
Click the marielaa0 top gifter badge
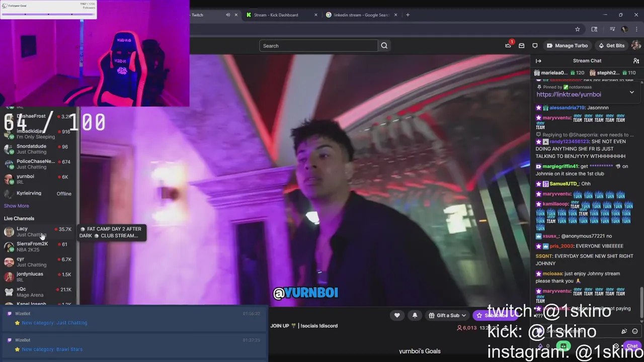pyautogui.click(x=559, y=73)
